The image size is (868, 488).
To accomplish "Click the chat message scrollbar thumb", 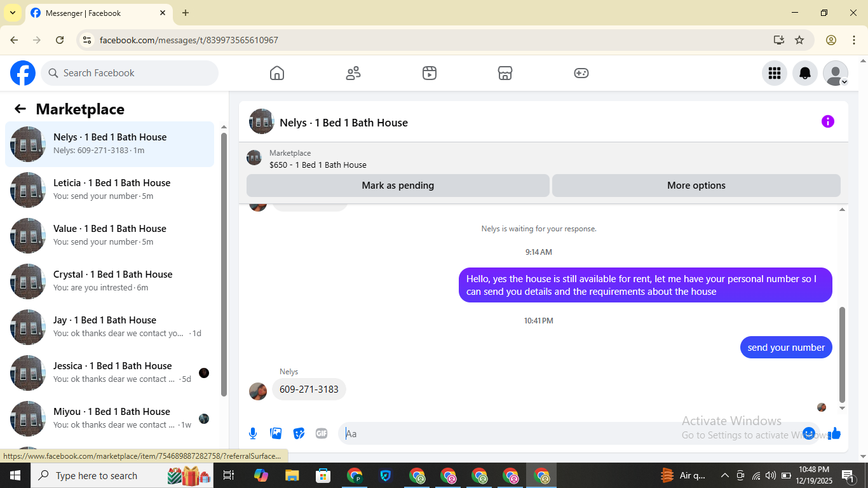I will (x=843, y=355).
